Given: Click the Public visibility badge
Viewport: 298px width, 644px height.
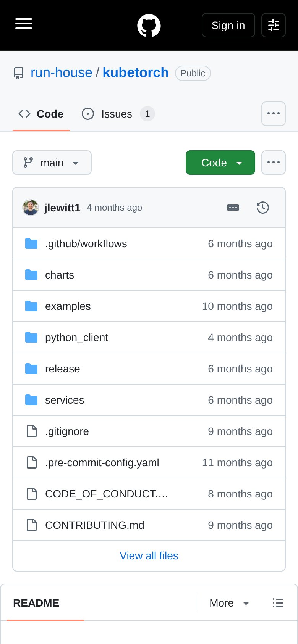Looking at the screenshot, I should tap(193, 73).
